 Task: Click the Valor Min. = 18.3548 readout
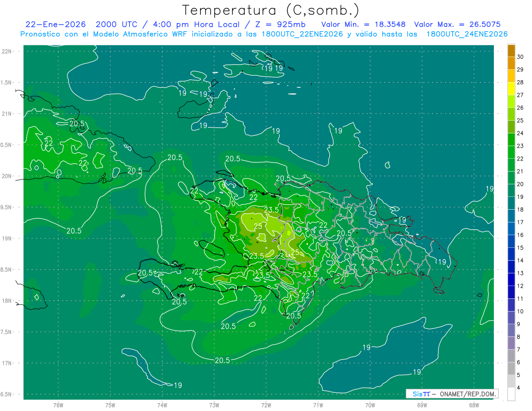click(x=363, y=24)
